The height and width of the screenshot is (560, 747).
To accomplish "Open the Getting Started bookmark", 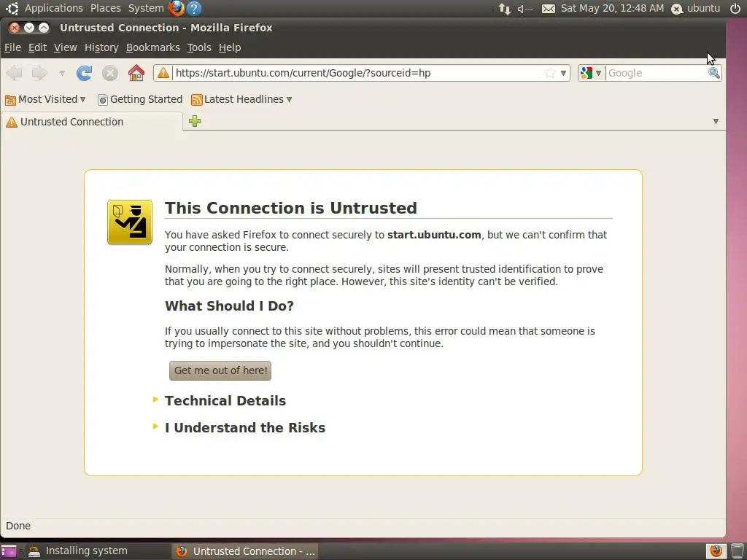I will 139,99.
